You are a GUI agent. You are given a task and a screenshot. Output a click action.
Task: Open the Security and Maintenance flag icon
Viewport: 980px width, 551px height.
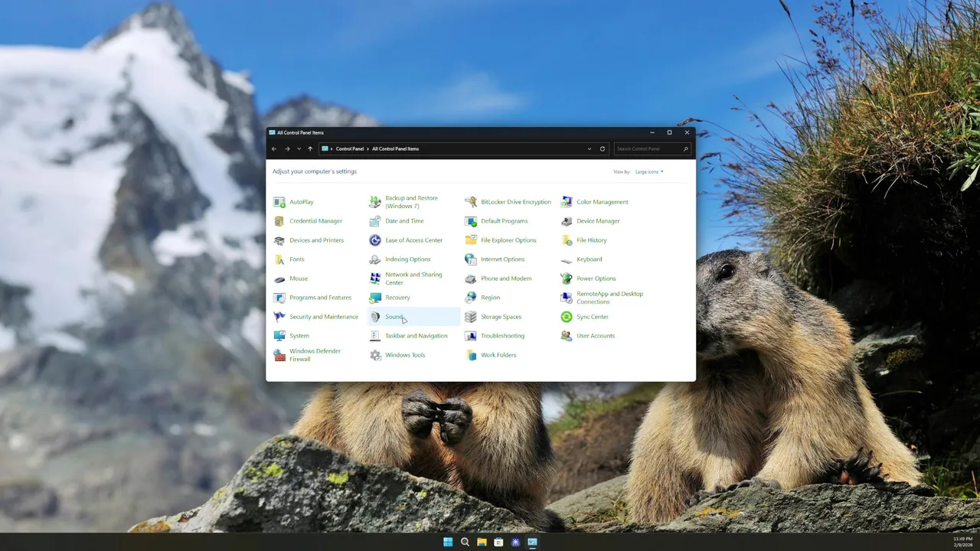tap(279, 317)
